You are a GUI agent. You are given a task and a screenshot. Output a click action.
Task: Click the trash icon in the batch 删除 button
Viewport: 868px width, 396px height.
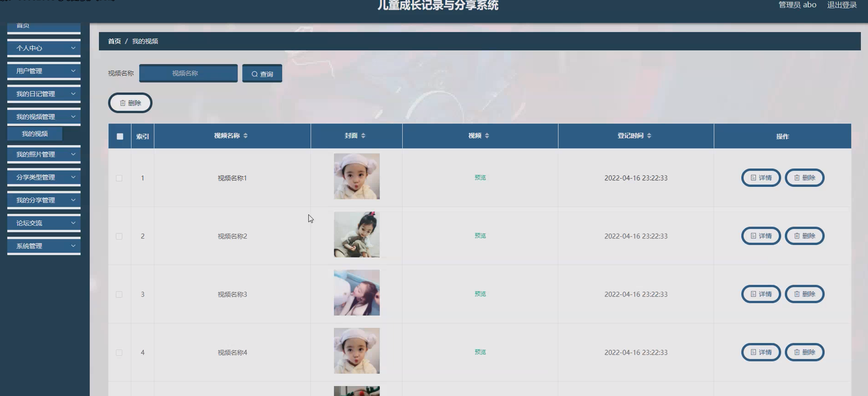coord(123,103)
